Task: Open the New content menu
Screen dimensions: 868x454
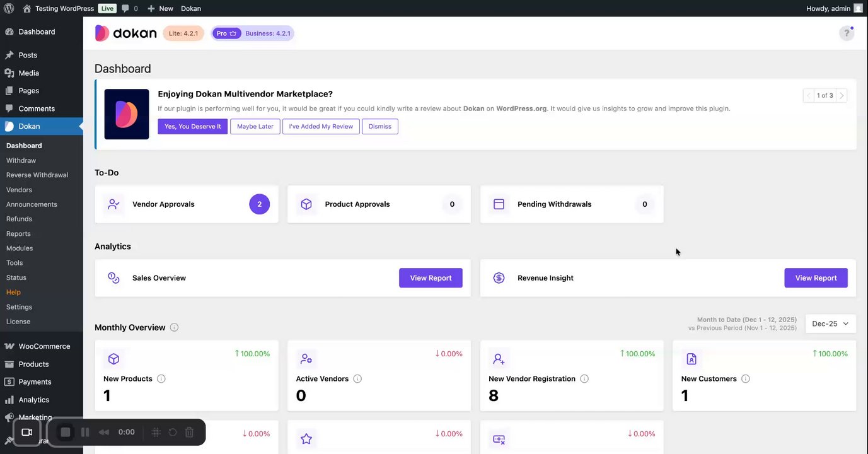Action: pyautogui.click(x=160, y=8)
